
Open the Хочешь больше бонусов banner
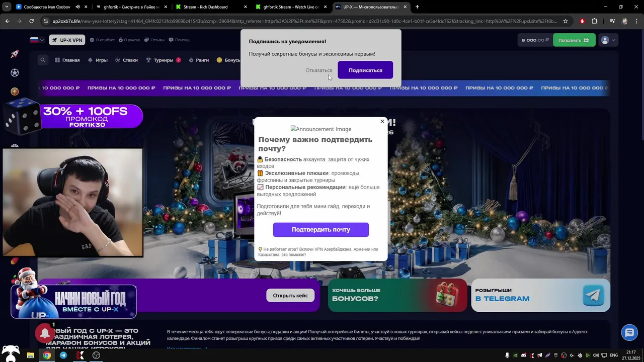pyautogui.click(x=397, y=295)
